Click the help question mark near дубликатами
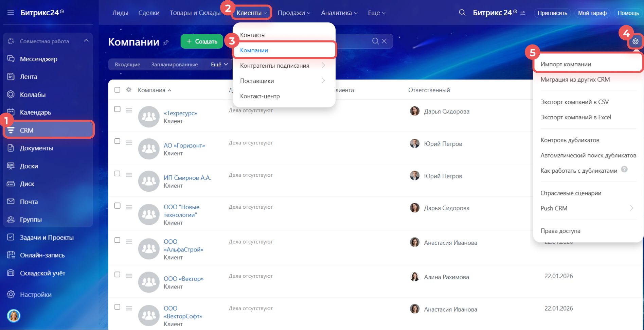The image size is (644, 330). 624,169
